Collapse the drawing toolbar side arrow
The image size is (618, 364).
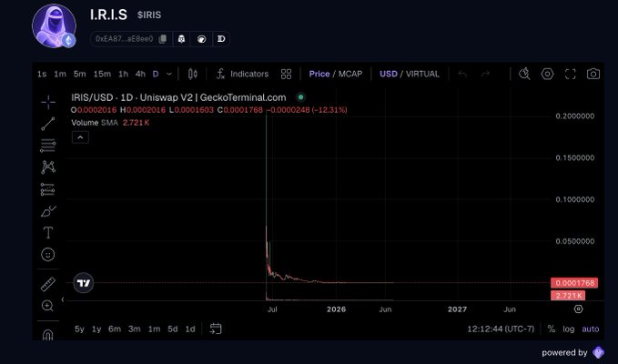point(63,299)
